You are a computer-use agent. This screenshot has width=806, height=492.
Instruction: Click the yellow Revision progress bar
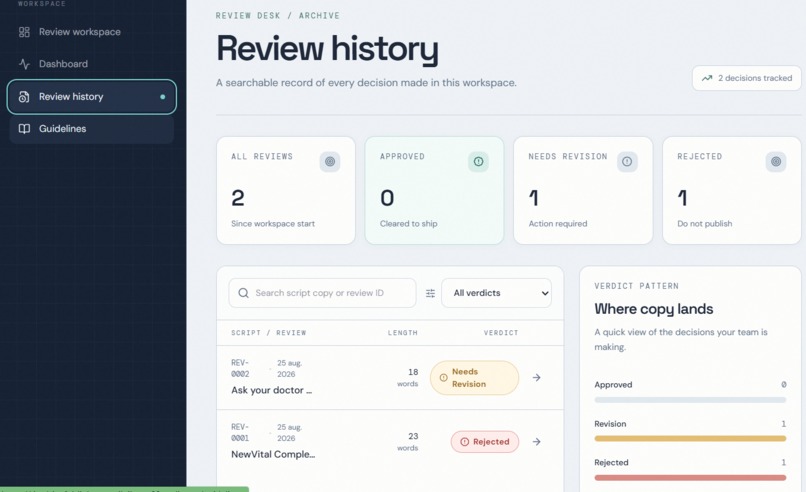pyautogui.click(x=690, y=439)
